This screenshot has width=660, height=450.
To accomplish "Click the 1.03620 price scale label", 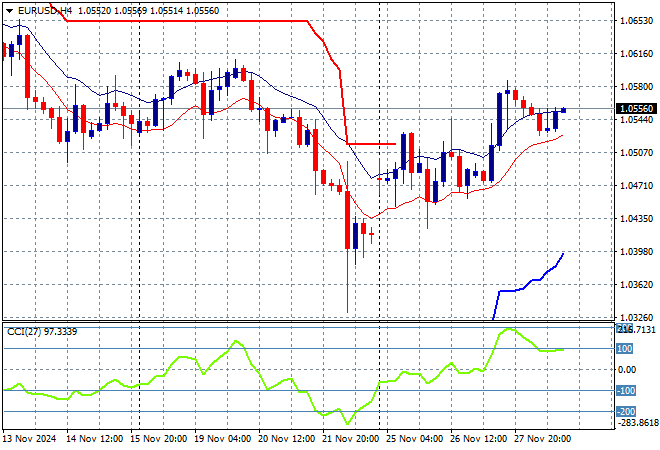I will pos(636,285).
